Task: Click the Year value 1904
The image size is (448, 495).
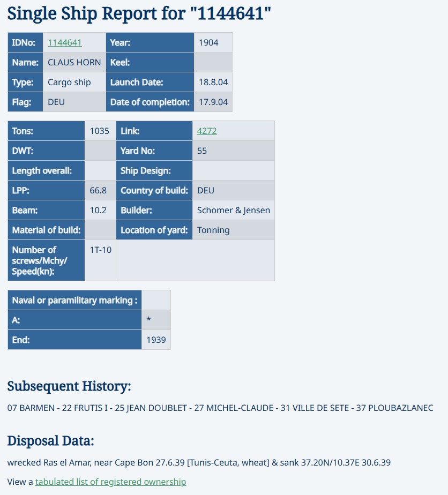Action: tap(208, 42)
